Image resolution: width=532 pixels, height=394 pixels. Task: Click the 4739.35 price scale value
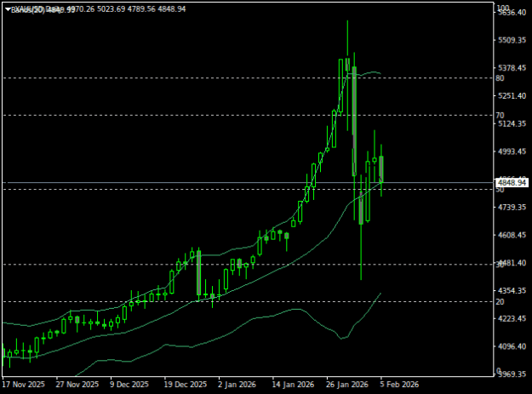pyautogui.click(x=512, y=207)
